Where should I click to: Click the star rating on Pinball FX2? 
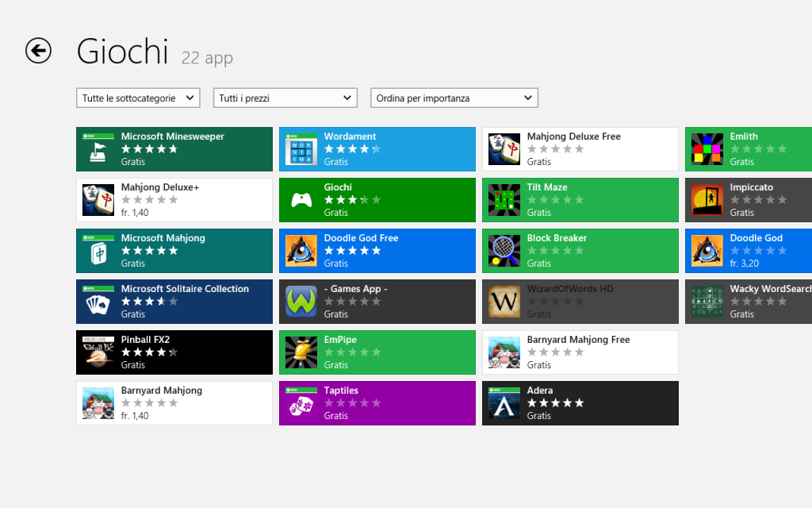149,352
